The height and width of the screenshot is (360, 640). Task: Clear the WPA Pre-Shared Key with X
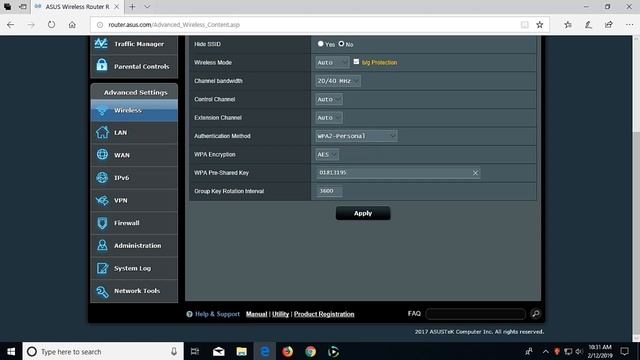(x=475, y=173)
